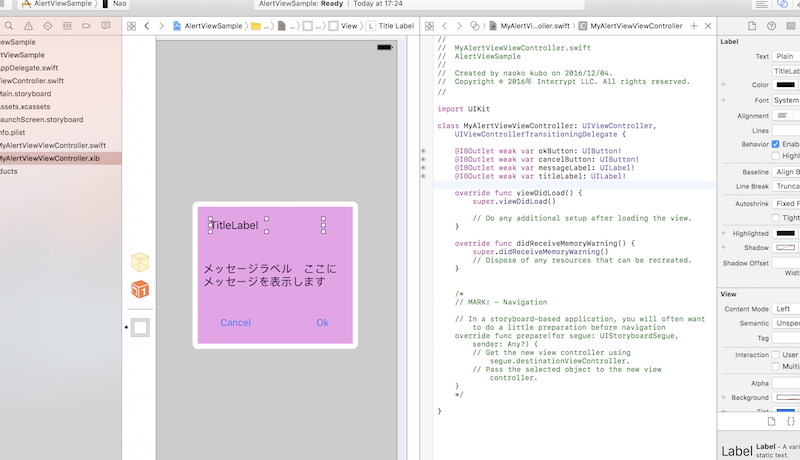The height and width of the screenshot is (460, 800).
Task: Go forward in the assistant editor history
Action: (459, 25)
